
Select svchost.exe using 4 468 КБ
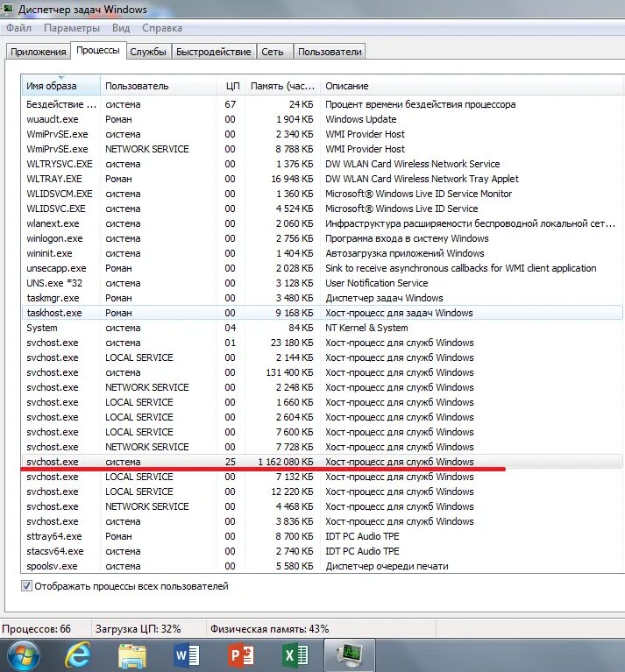(322, 506)
